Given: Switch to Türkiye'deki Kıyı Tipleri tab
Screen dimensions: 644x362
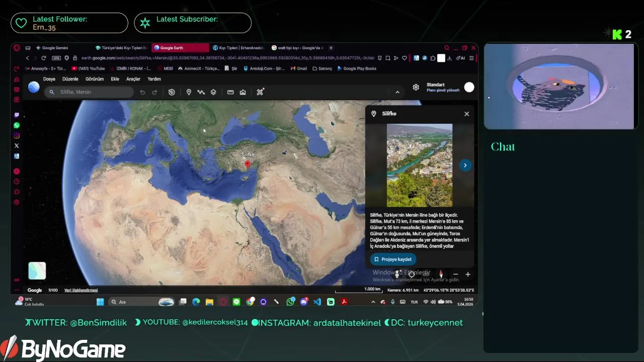Looking at the screenshot, I should click(121, 48).
